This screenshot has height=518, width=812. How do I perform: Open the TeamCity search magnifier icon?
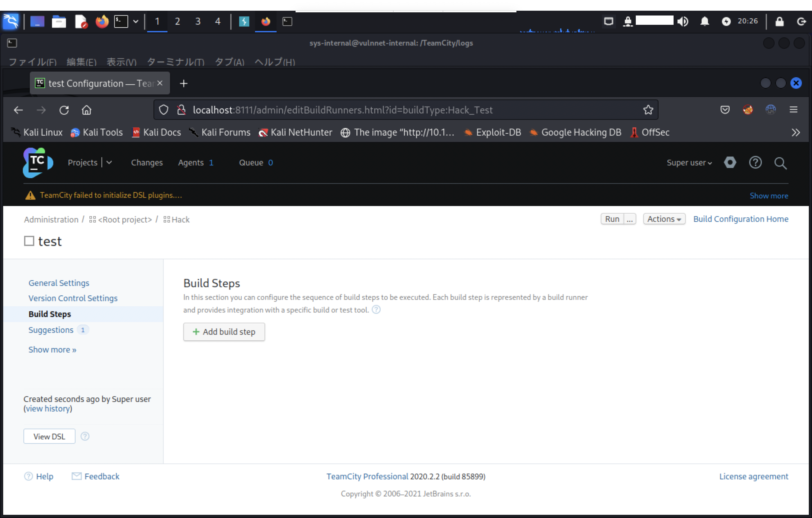pos(780,163)
